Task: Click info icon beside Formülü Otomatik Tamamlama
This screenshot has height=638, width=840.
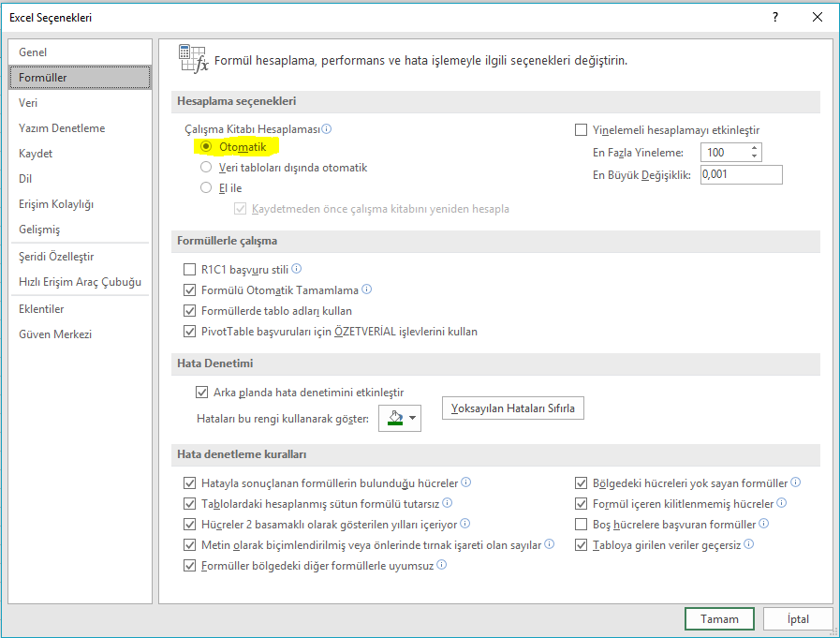Action: click(x=366, y=289)
